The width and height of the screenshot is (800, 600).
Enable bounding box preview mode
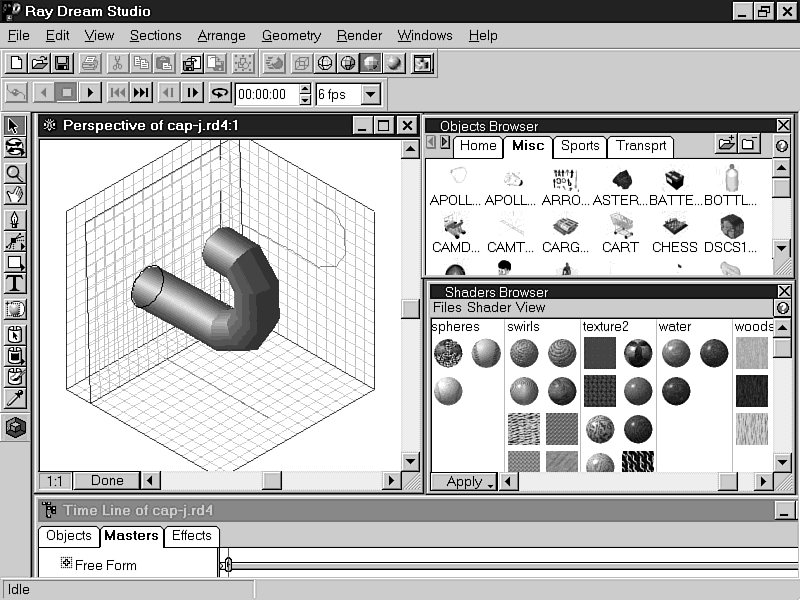point(301,63)
